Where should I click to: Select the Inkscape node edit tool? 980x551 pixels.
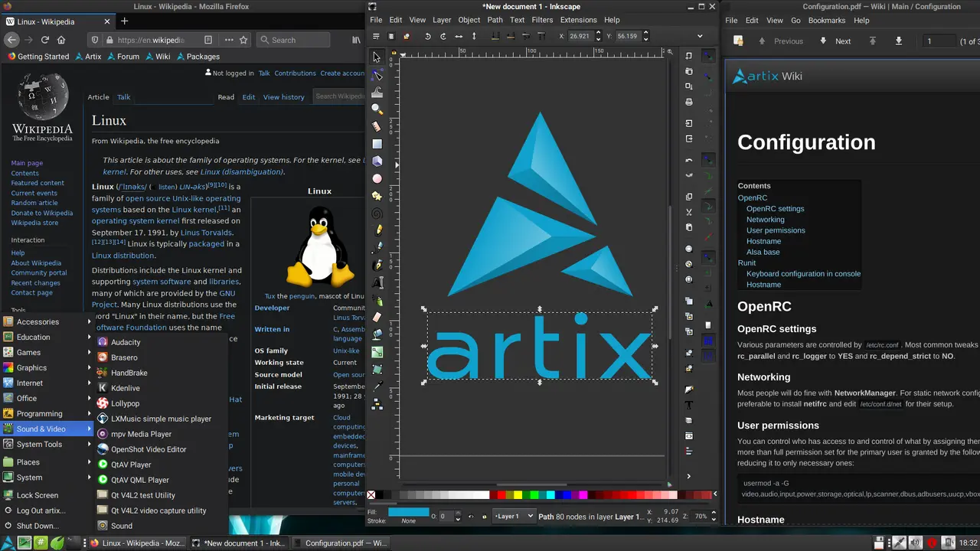377,74
